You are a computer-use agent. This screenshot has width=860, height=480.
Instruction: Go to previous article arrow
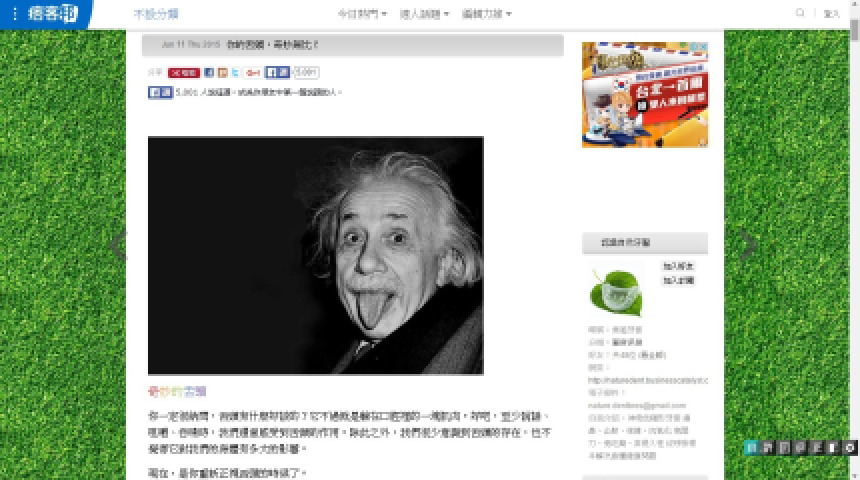coord(118,245)
